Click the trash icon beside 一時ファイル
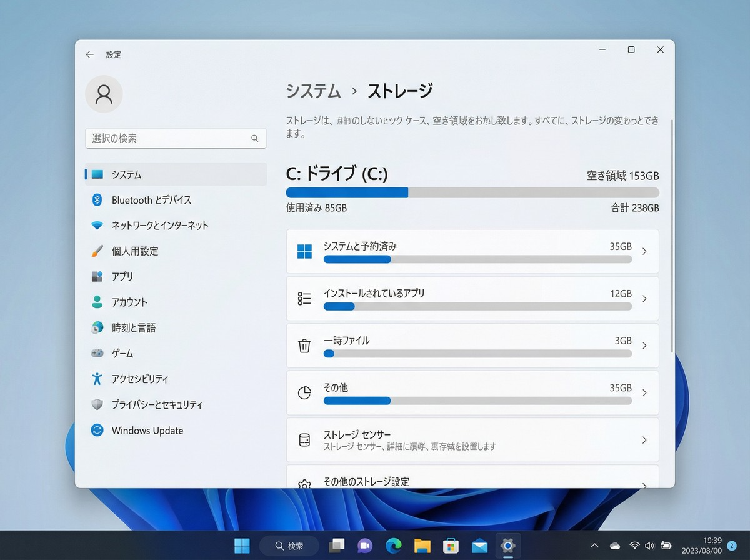The image size is (750, 560). [304, 346]
